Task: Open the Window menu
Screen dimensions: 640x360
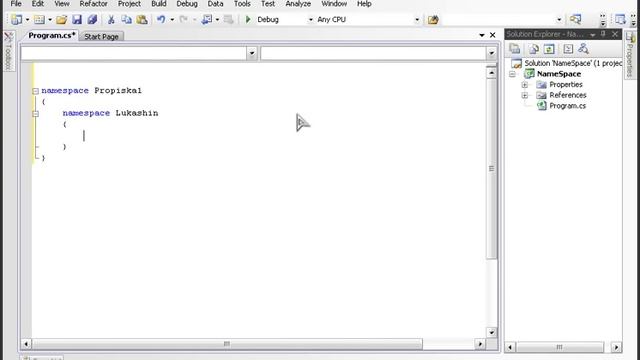Action: pyautogui.click(x=334, y=4)
